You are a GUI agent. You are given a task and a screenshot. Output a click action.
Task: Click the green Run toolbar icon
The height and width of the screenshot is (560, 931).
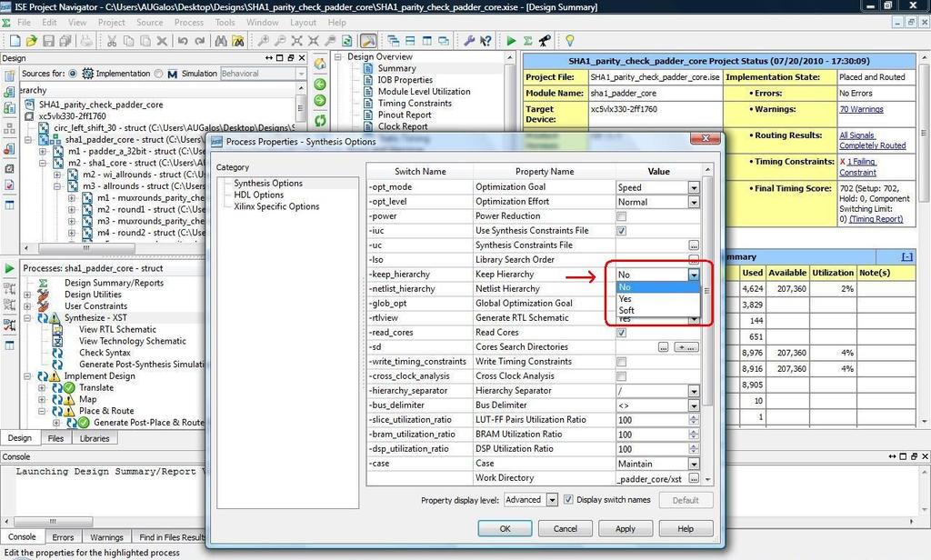coord(511,41)
